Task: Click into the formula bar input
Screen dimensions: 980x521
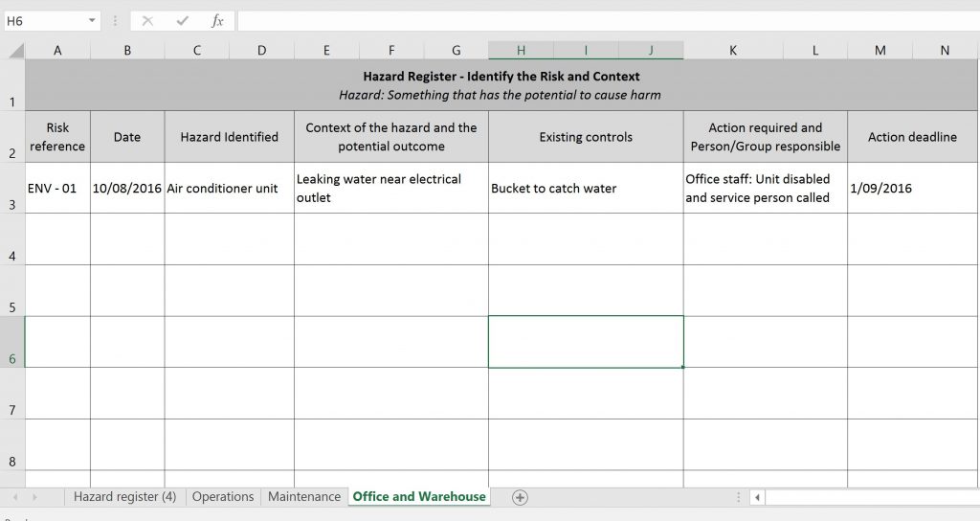Action: click(x=603, y=21)
